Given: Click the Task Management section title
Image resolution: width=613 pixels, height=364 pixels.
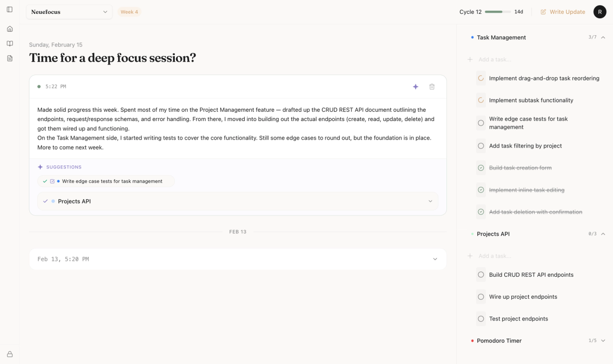Looking at the screenshot, I should pyautogui.click(x=501, y=37).
